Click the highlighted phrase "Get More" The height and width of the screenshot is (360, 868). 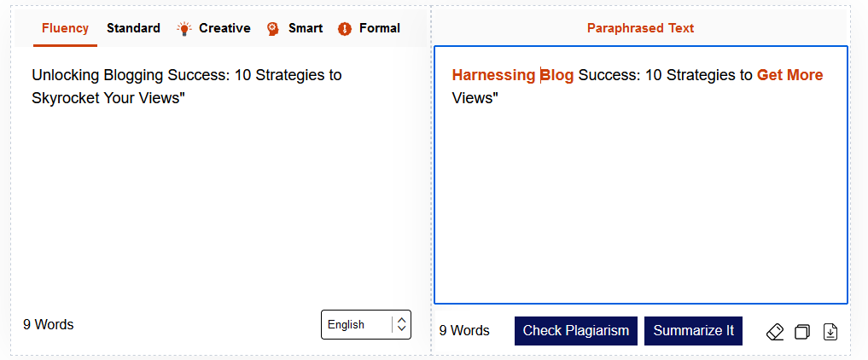coord(789,75)
